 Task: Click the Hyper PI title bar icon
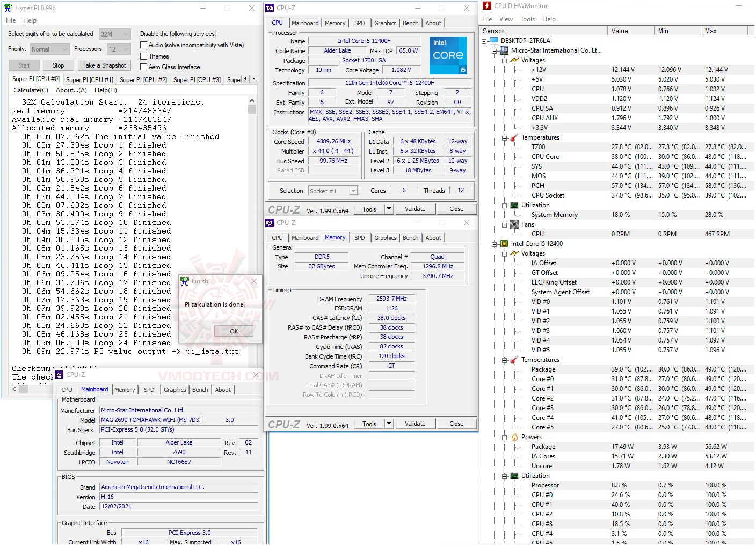click(8, 8)
